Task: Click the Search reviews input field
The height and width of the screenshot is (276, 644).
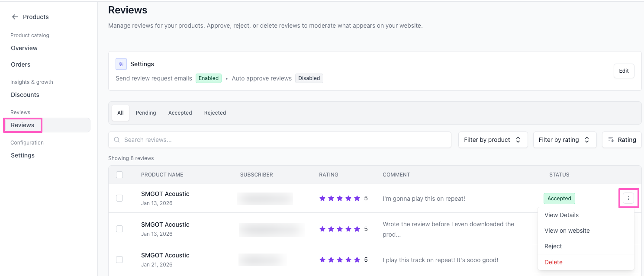Action: (286, 140)
